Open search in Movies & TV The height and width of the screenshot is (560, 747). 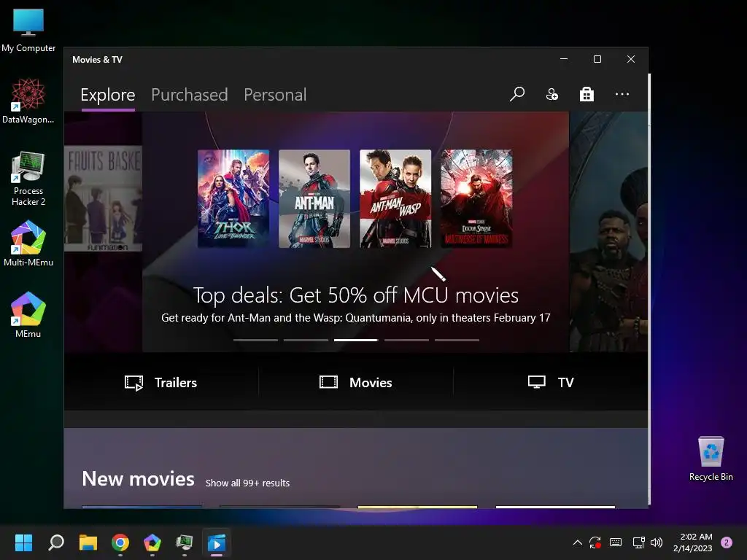pyautogui.click(x=517, y=94)
